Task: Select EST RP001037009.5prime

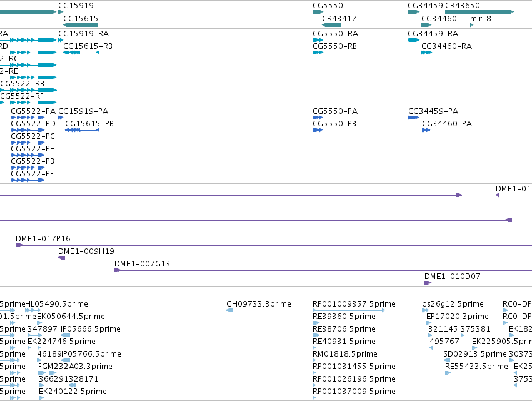Action: (354, 392)
